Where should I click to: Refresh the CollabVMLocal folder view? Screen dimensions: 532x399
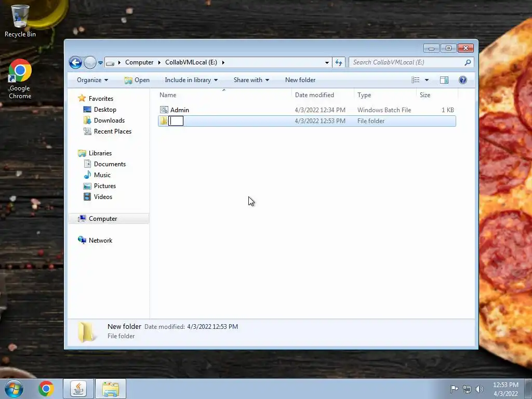pyautogui.click(x=339, y=62)
